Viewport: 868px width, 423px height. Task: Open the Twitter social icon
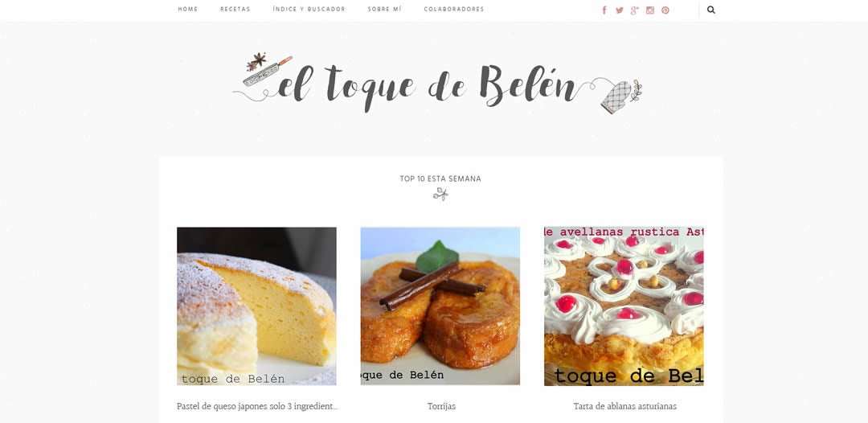coord(620,10)
